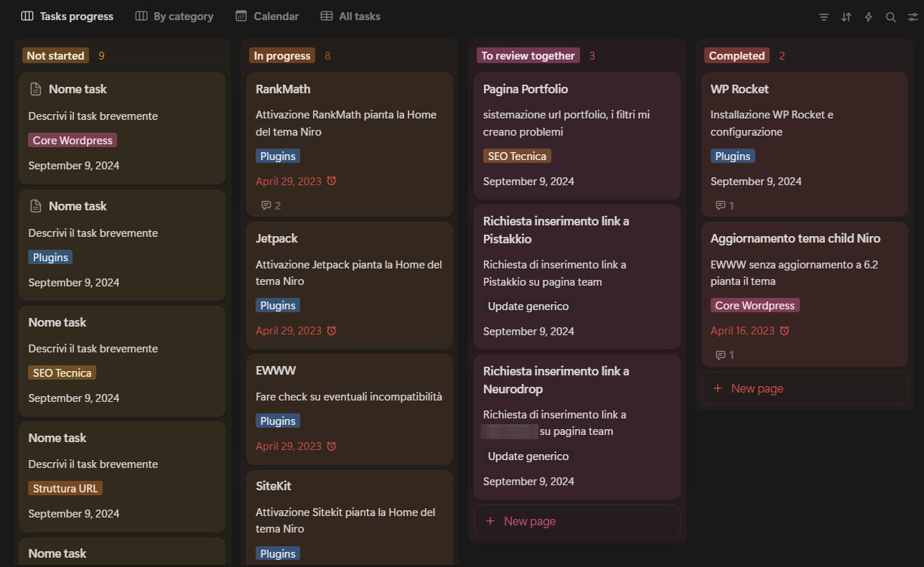Click Plugins tag in Not started column
The height and width of the screenshot is (567, 924).
click(x=50, y=258)
